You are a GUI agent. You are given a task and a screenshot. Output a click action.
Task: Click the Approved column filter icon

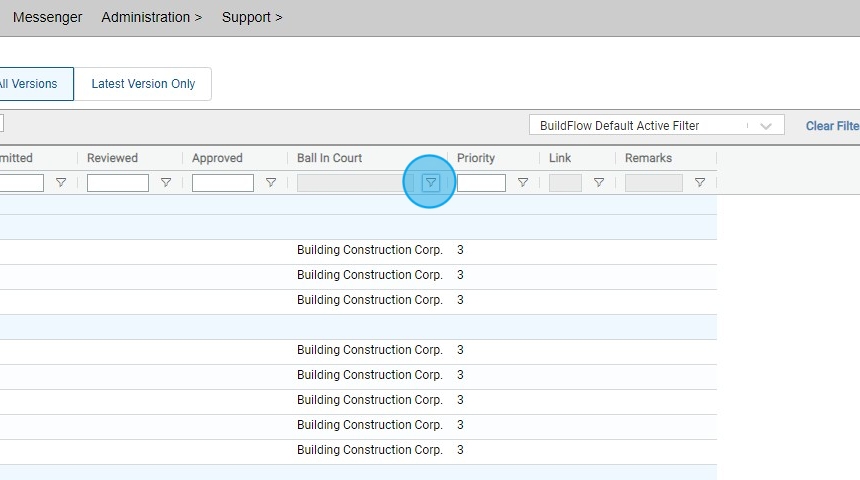(271, 183)
